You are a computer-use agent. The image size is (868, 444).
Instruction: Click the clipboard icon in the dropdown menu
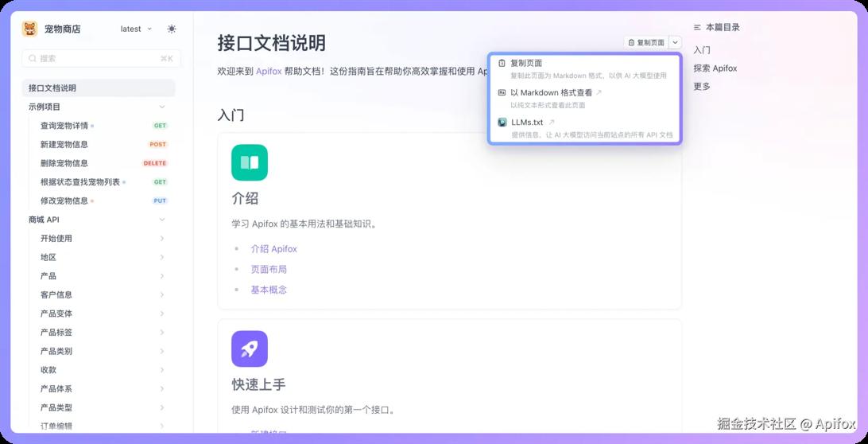tap(502, 63)
